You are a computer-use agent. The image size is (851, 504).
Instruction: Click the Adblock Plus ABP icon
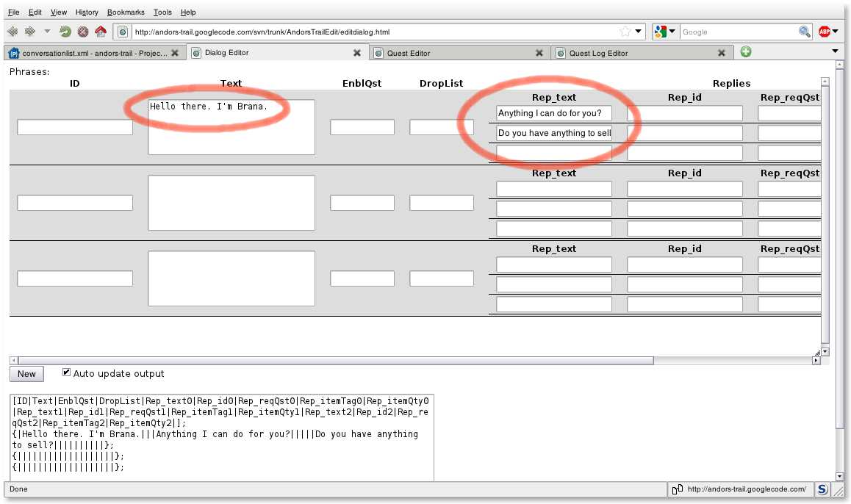click(825, 32)
